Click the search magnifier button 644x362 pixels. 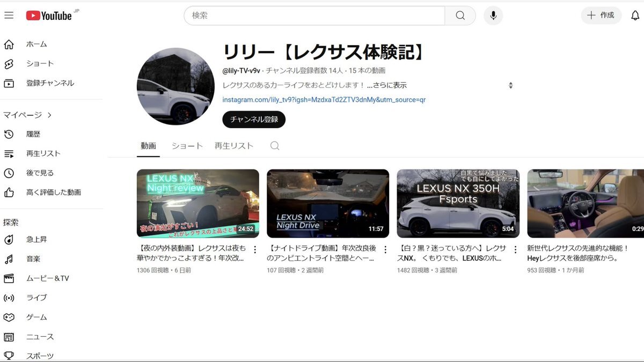tap(460, 16)
